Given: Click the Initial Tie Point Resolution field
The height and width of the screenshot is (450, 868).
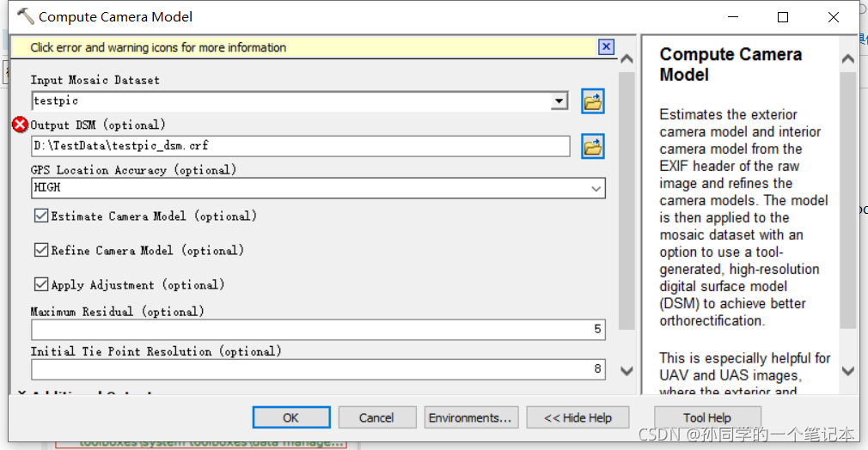Looking at the screenshot, I should (318, 369).
